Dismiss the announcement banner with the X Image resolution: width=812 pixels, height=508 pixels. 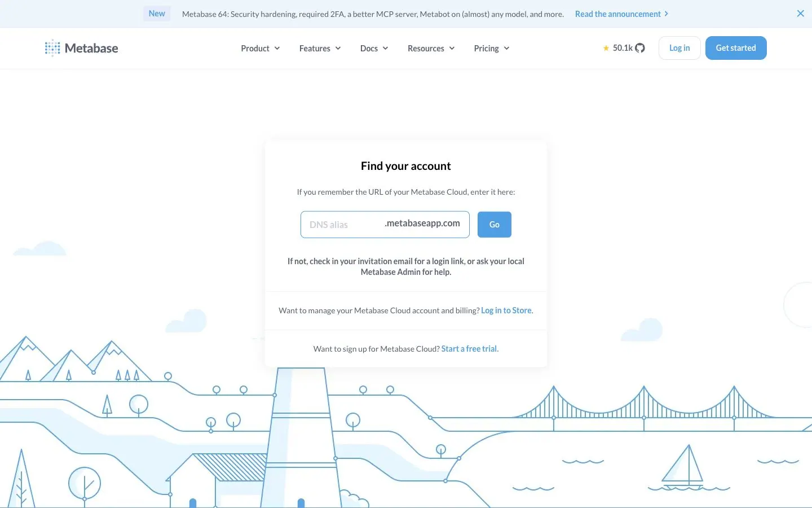(x=800, y=14)
